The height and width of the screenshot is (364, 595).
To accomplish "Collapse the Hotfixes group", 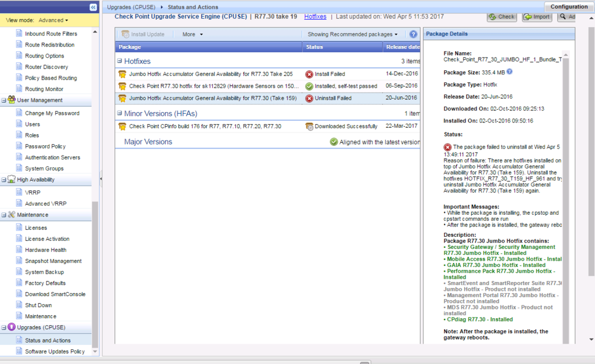I will (120, 60).
